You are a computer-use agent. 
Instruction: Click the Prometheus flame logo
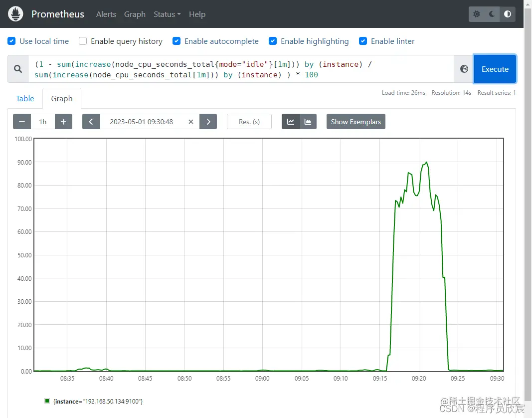15,14
